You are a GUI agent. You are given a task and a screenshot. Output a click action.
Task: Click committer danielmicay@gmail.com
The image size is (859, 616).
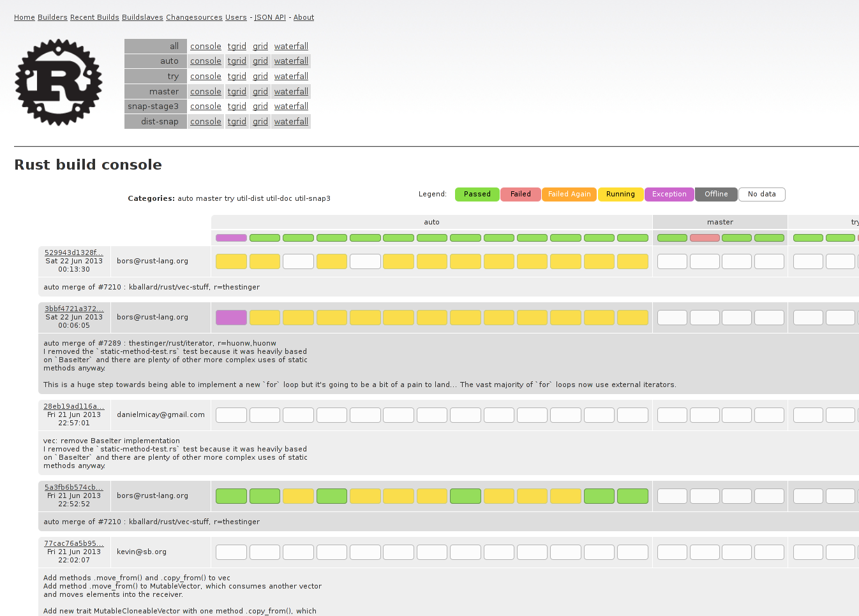161,414
